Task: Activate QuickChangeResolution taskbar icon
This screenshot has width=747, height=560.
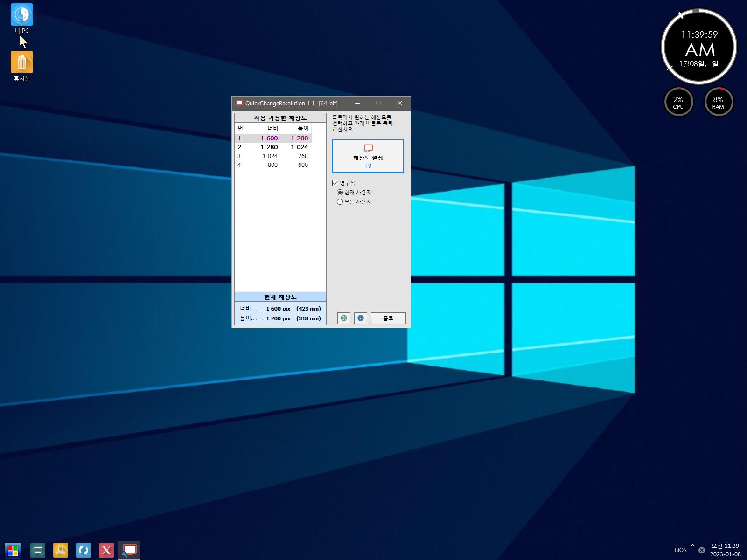Action: (x=129, y=550)
